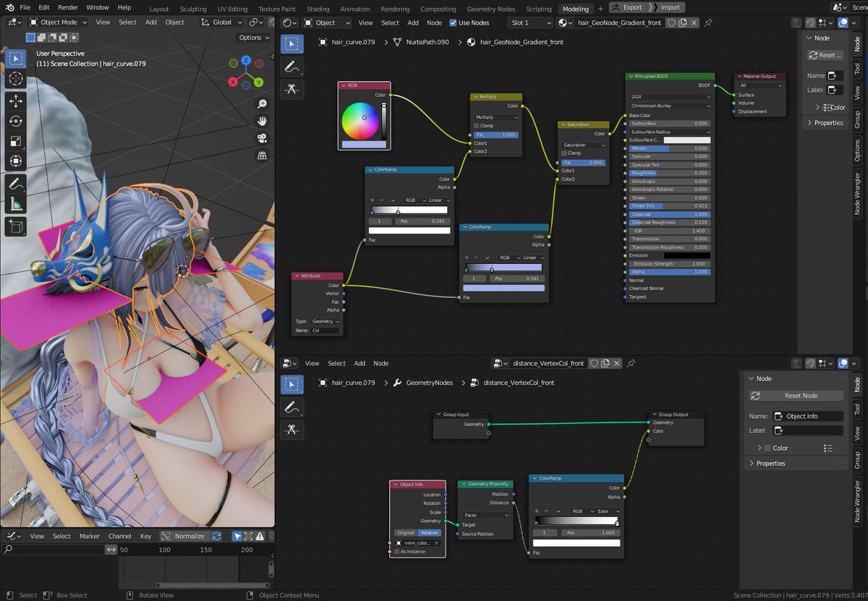Select the Measure tool in viewport
Screen dimensions: 868x601
(x=15, y=204)
